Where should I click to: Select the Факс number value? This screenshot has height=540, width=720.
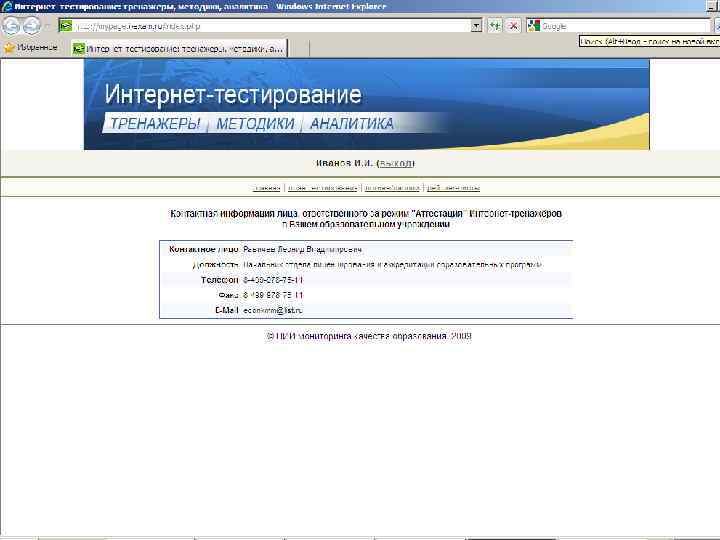273,295
